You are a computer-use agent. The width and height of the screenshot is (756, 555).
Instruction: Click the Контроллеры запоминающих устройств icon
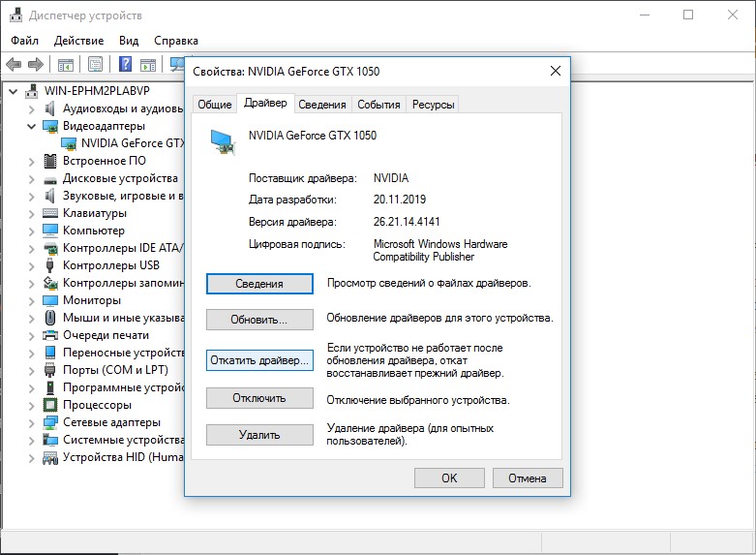coord(50,283)
